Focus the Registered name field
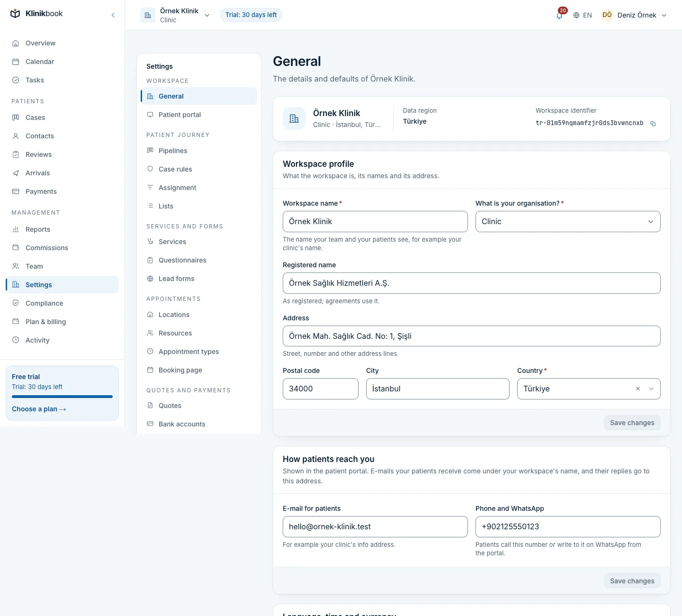 coord(472,283)
